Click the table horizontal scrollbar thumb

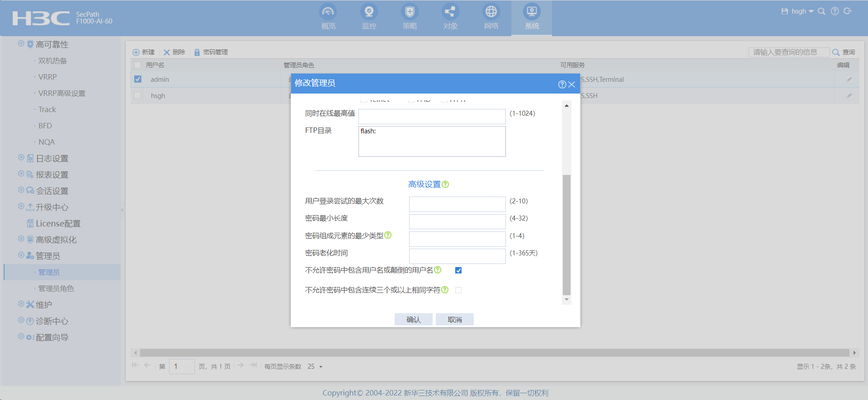click(495, 353)
